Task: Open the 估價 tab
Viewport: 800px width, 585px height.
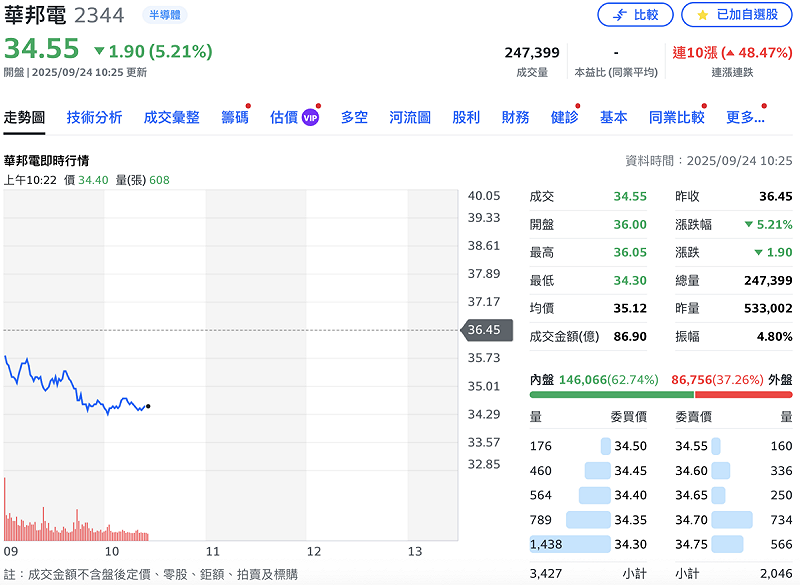Action: coord(284,117)
